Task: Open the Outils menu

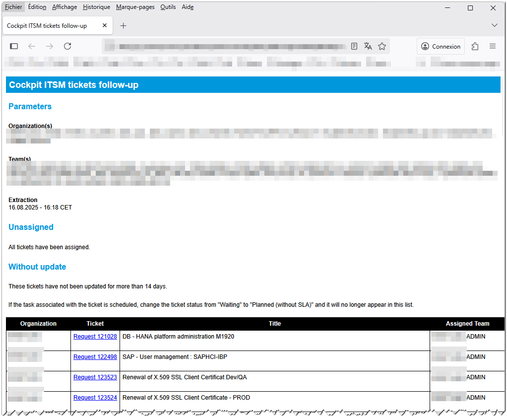Action: pos(168,7)
